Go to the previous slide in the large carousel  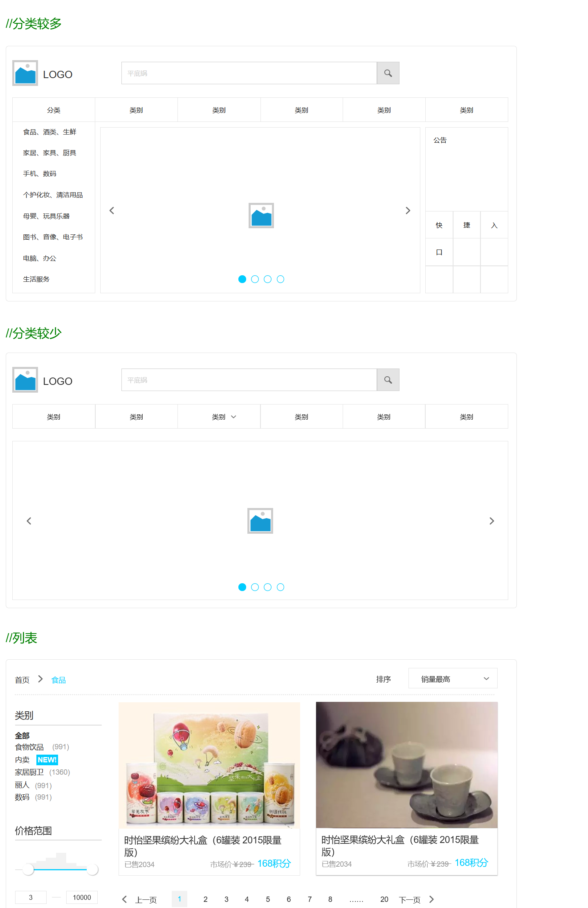(x=29, y=521)
